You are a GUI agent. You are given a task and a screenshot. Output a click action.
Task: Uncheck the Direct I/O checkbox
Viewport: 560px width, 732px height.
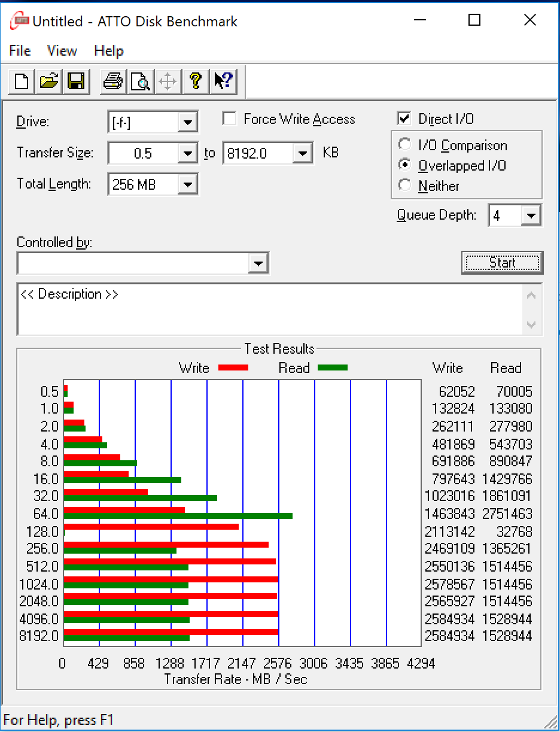[x=404, y=119]
